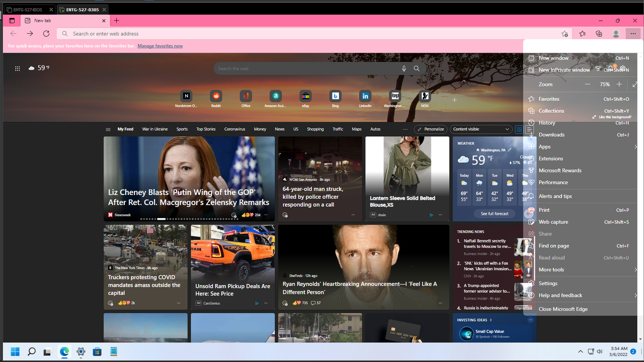Open eBay quick link tile
The height and width of the screenshot is (362, 644).
click(x=305, y=99)
